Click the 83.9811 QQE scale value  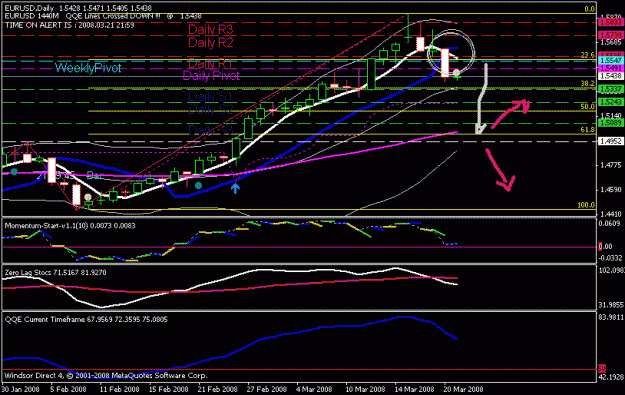pos(611,317)
